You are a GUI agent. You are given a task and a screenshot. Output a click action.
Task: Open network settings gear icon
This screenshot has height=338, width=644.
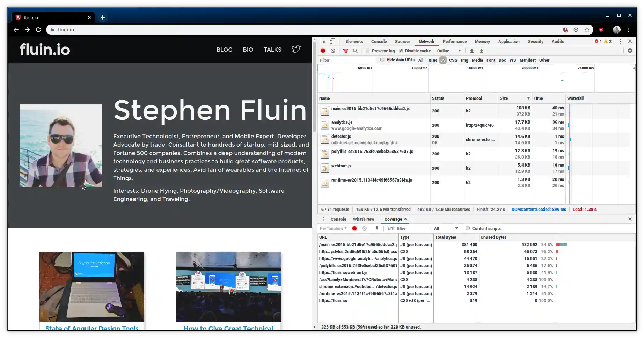point(630,51)
